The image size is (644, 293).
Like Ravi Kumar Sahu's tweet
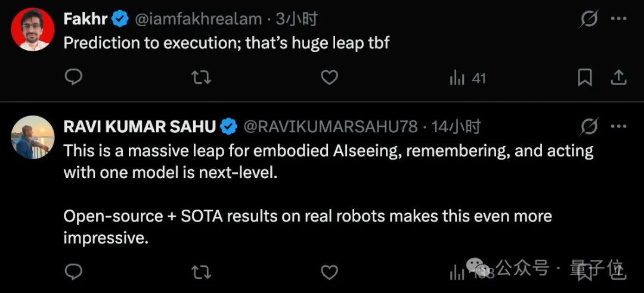329,273
